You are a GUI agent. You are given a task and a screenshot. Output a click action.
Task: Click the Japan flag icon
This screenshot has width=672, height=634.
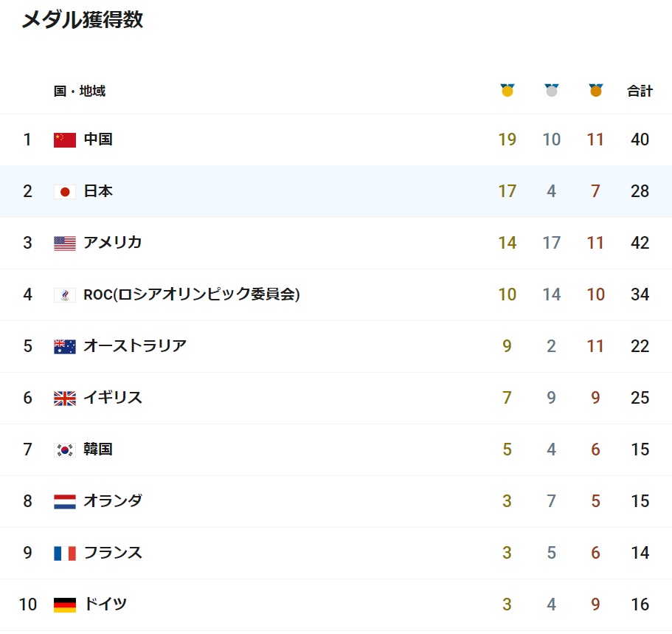65,192
